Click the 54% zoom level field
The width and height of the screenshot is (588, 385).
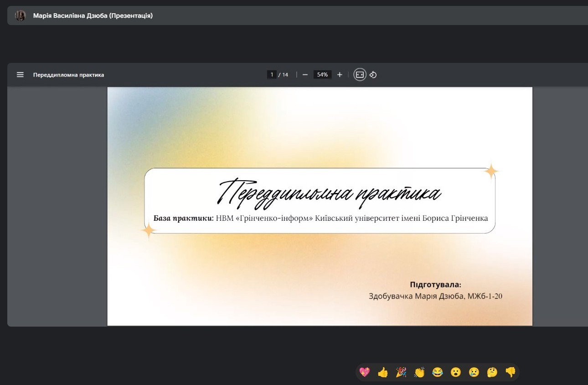coord(322,75)
